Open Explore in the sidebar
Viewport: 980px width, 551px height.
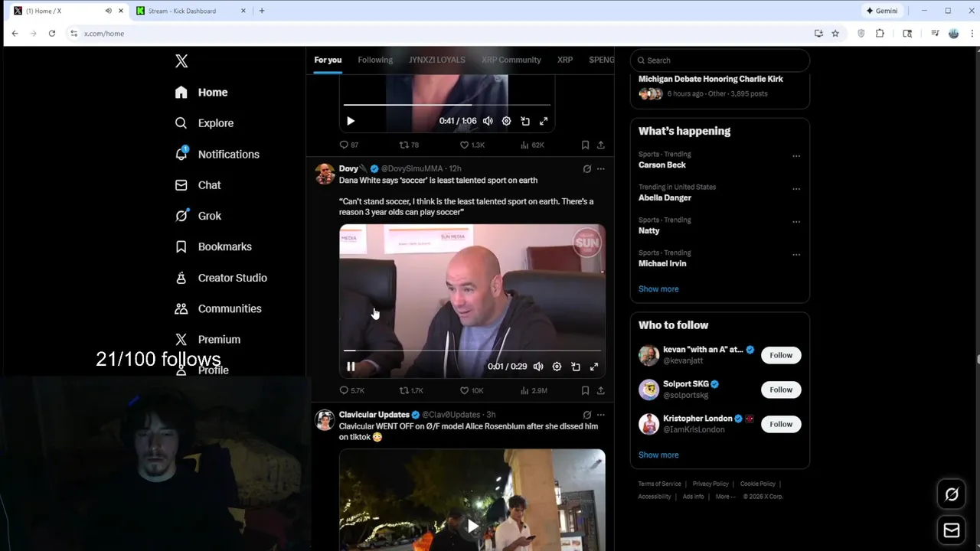click(x=204, y=123)
